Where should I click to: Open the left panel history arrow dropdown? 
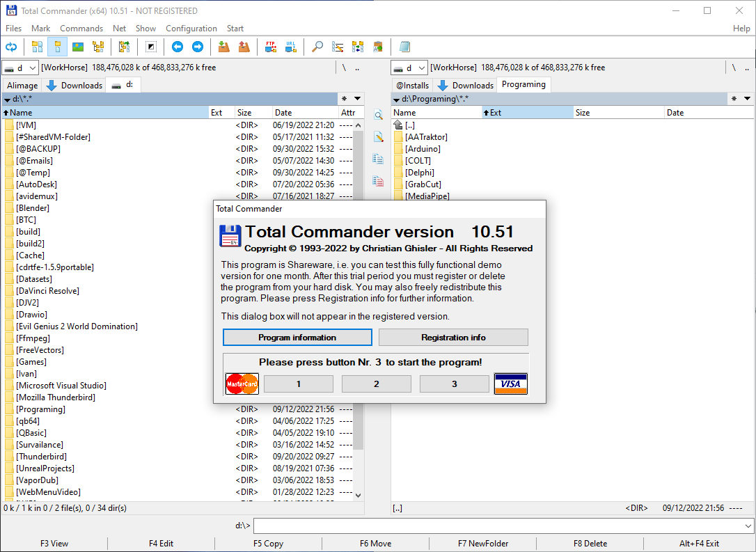(357, 99)
